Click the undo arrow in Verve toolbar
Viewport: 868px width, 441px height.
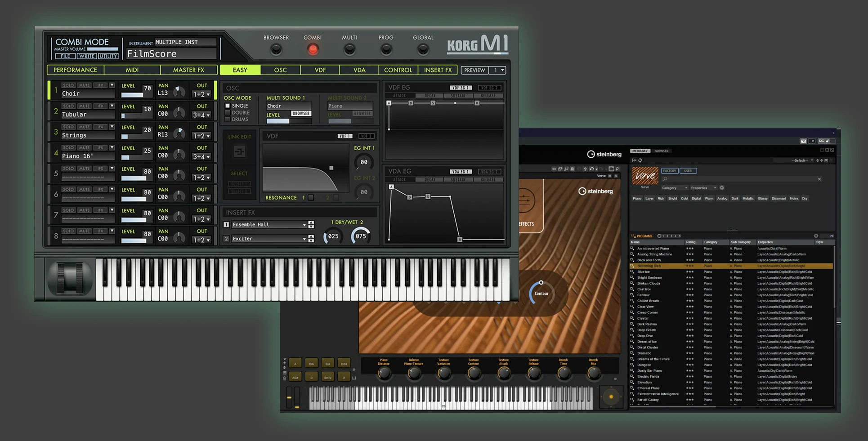click(x=591, y=169)
